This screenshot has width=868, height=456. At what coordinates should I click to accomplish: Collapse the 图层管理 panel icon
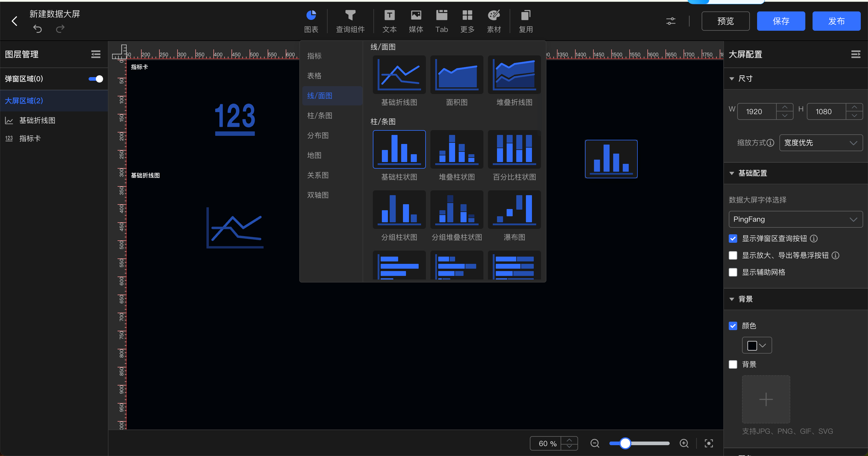[x=96, y=54]
